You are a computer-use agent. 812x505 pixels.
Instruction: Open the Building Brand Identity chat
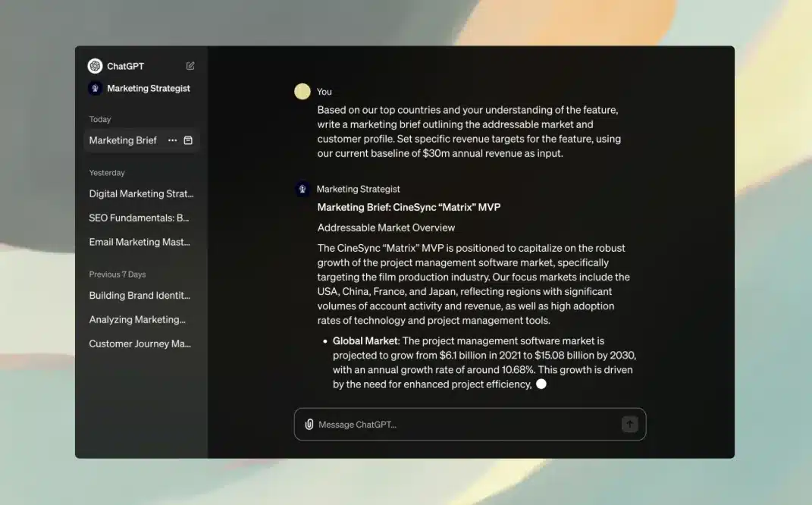(140, 296)
